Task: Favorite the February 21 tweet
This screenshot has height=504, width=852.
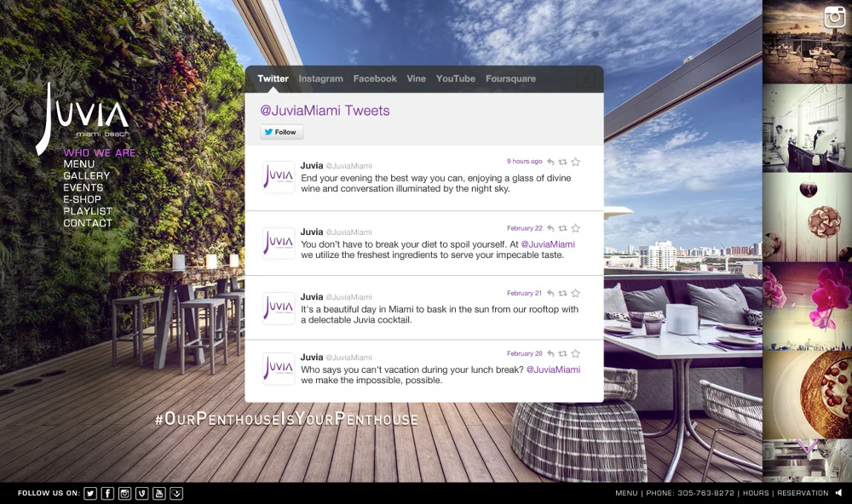Action: point(575,293)
